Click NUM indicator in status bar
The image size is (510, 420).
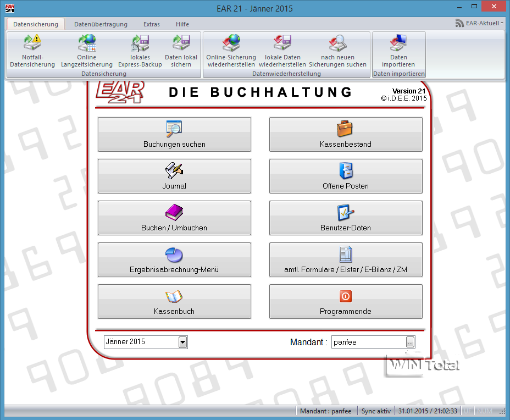tap(485, 411)
